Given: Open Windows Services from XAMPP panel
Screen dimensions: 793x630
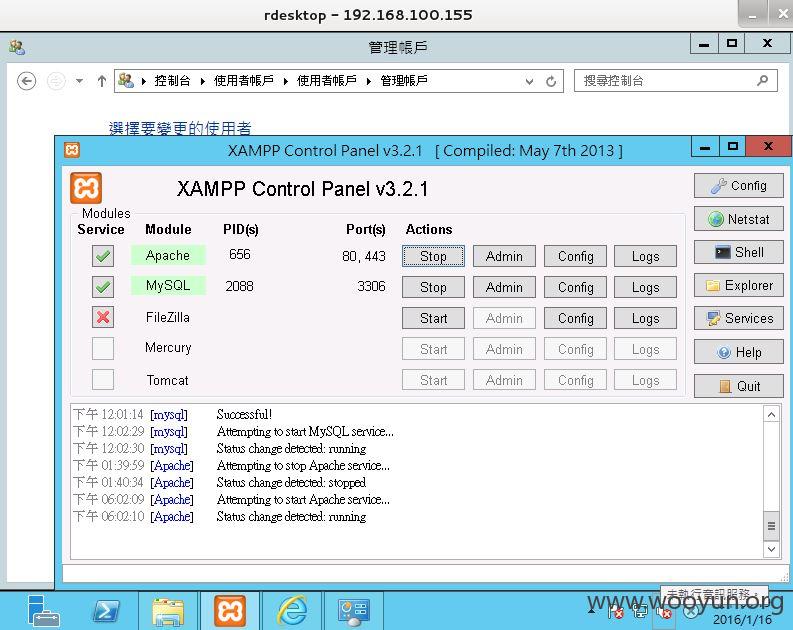Looking at the screenshot, I should point(738,318).
